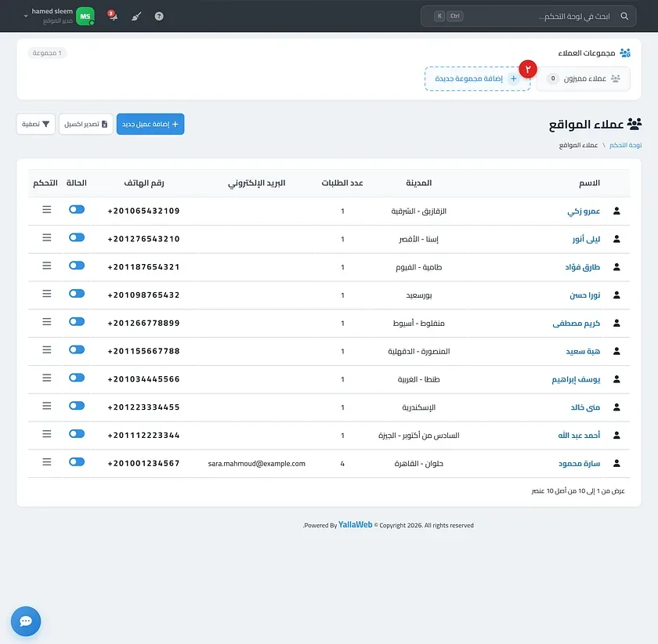This screenshot has width=658, height=644.
Task: Open actions menu for هبة سعيد row
Action: click(x=46, y=349)
